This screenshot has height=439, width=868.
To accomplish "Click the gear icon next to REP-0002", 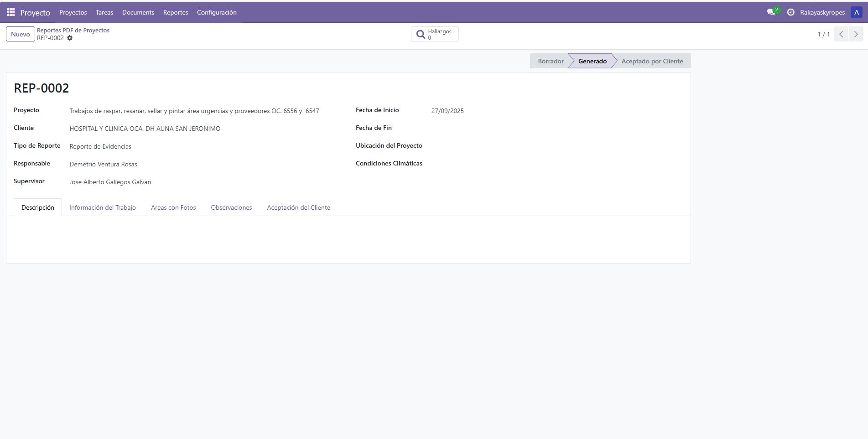I will (x=70, y=38).
